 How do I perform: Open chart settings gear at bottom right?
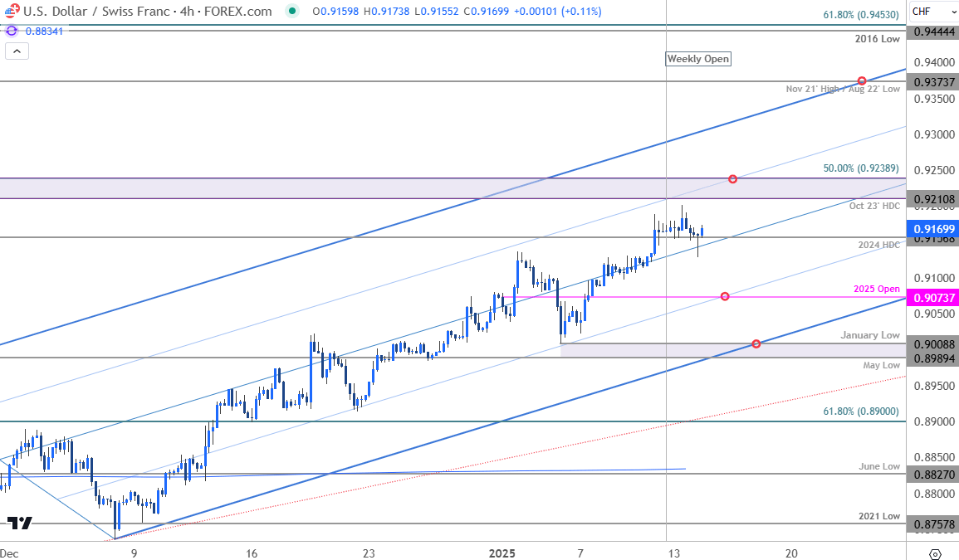coord(935,553)
